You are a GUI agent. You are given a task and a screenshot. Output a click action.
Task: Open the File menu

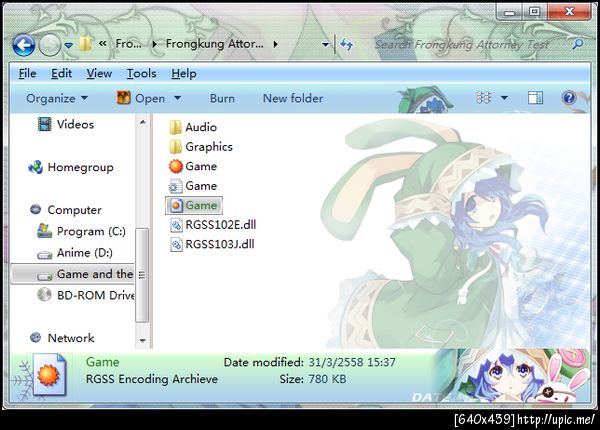click(27, 73)
